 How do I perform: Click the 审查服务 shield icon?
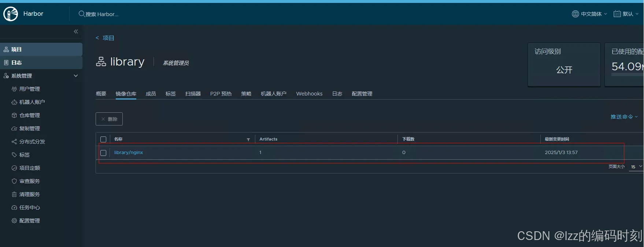click(x=14, y=181)
